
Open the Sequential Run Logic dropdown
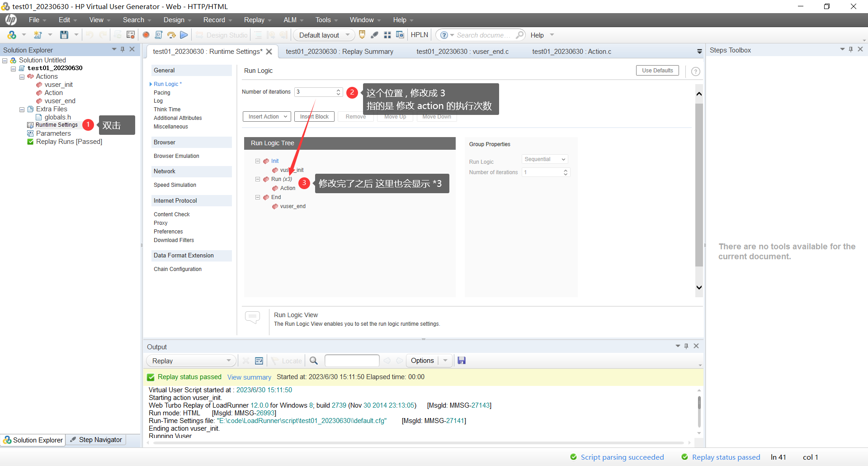point(545,159)
